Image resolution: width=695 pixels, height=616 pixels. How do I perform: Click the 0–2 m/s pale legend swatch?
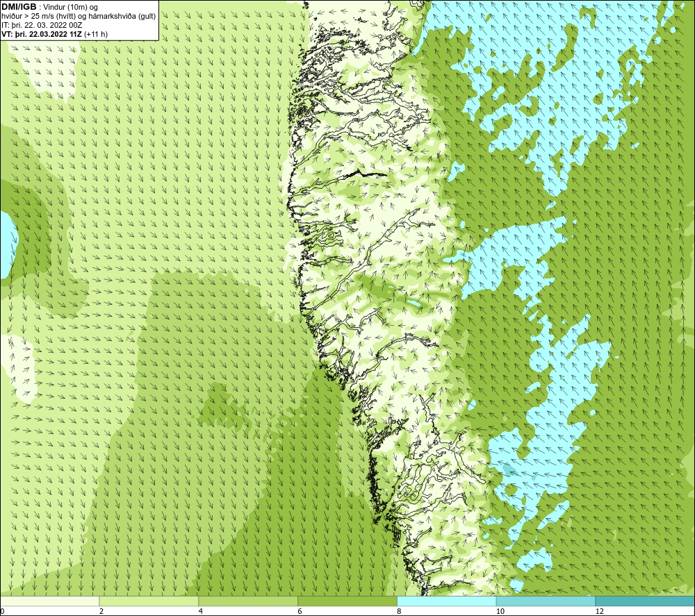tap(49, 601)
